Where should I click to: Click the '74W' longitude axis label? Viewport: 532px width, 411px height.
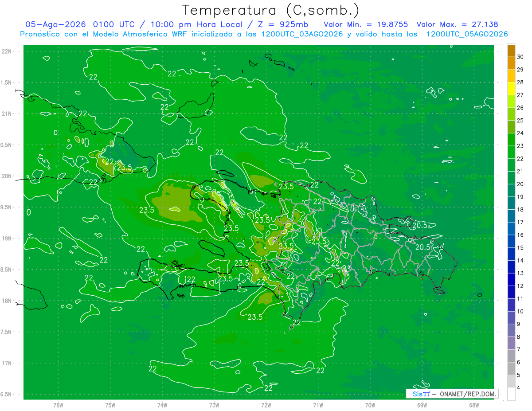162,405
